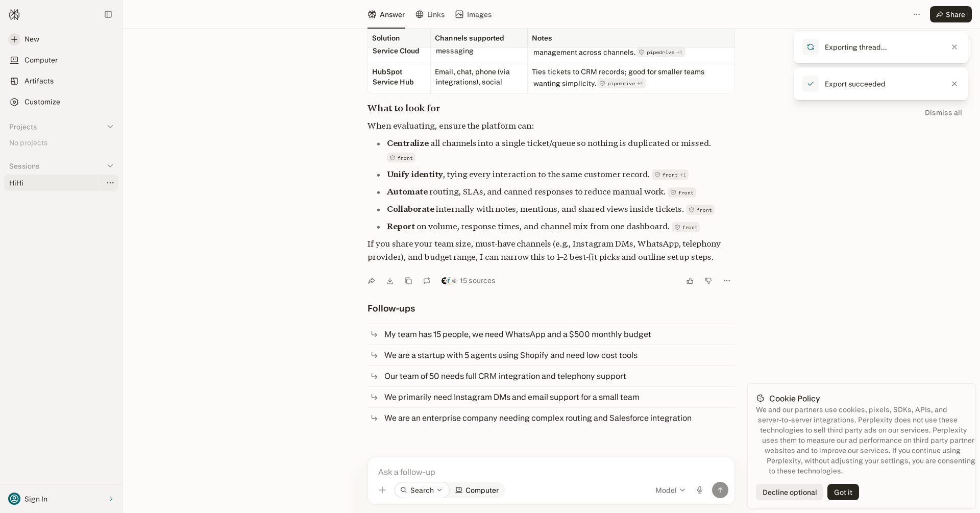Click Dismiss all notifications
This screenshot has width=980, height=513.
943,113
